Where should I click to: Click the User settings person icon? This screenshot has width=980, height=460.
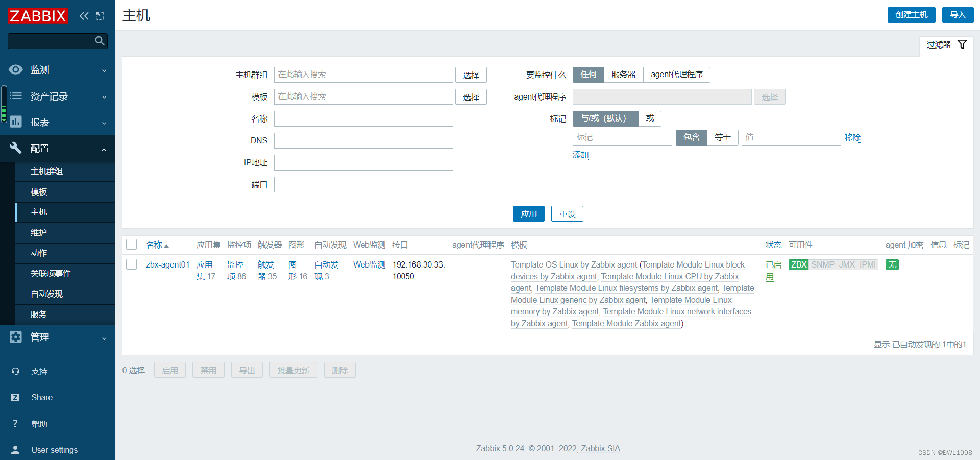point(15,450)
